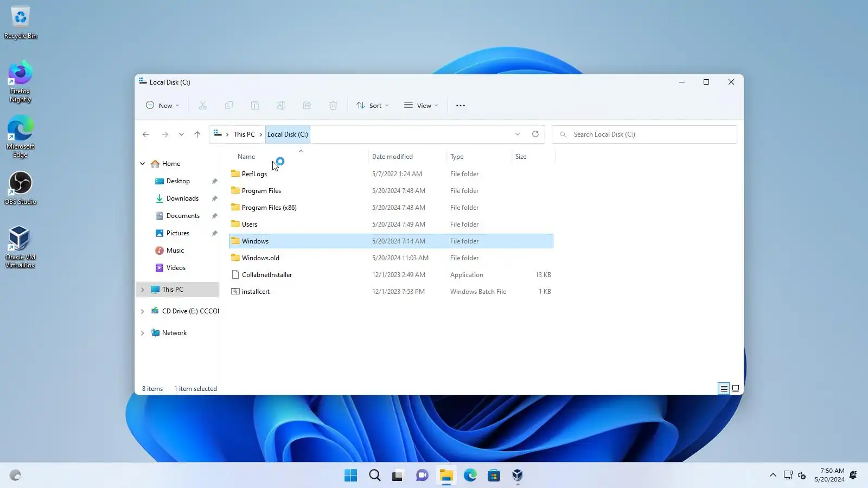Expand address bar history dropdown

(518, 134)
